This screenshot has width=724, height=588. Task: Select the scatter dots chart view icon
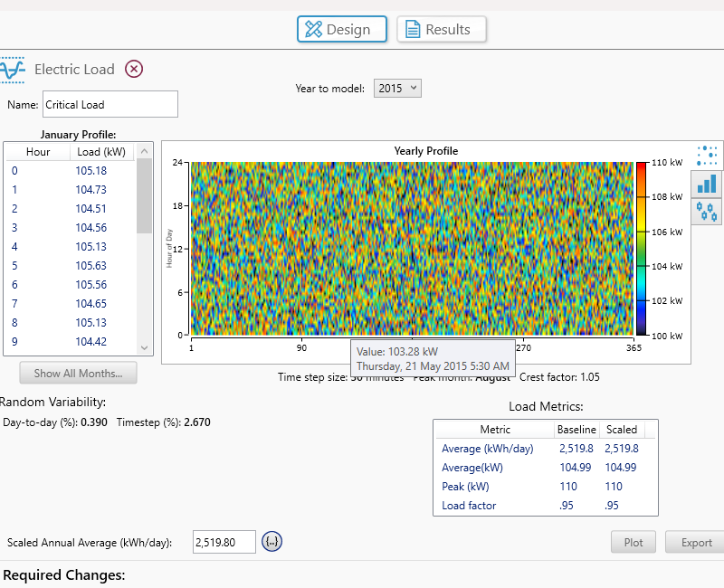point(708,156)
